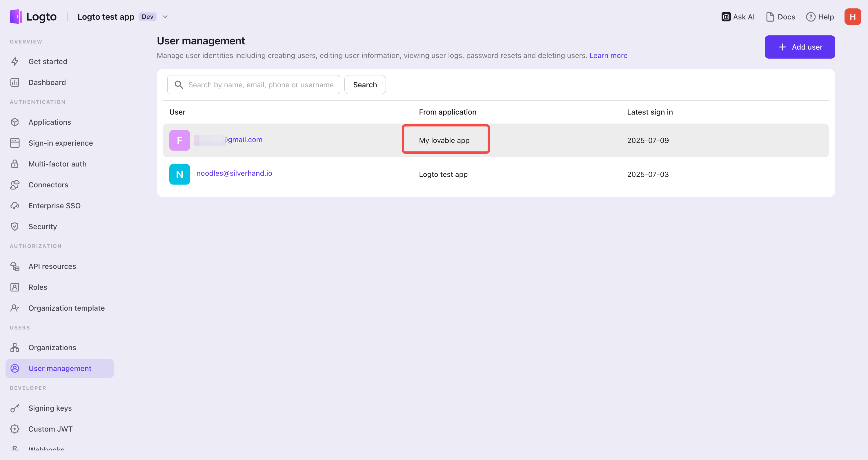868x460 pixels.
Task: Click the Roles badge icon
Action: point(15,287)
